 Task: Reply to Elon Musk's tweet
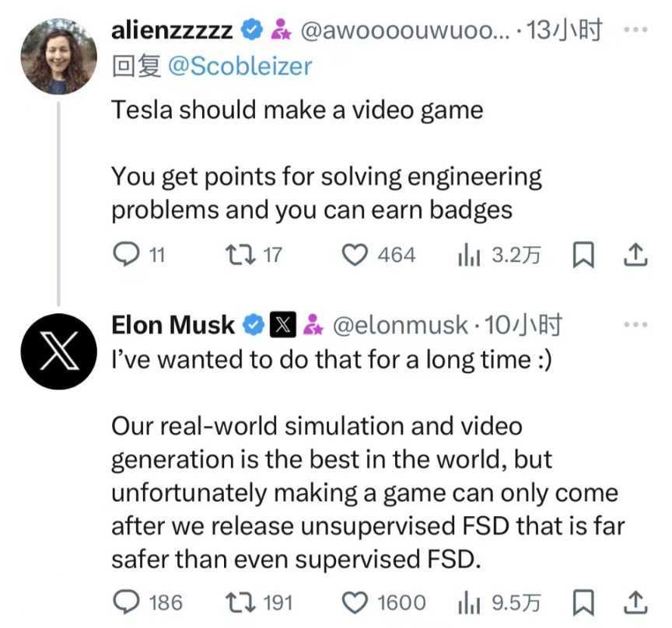(x=126, y=602)
